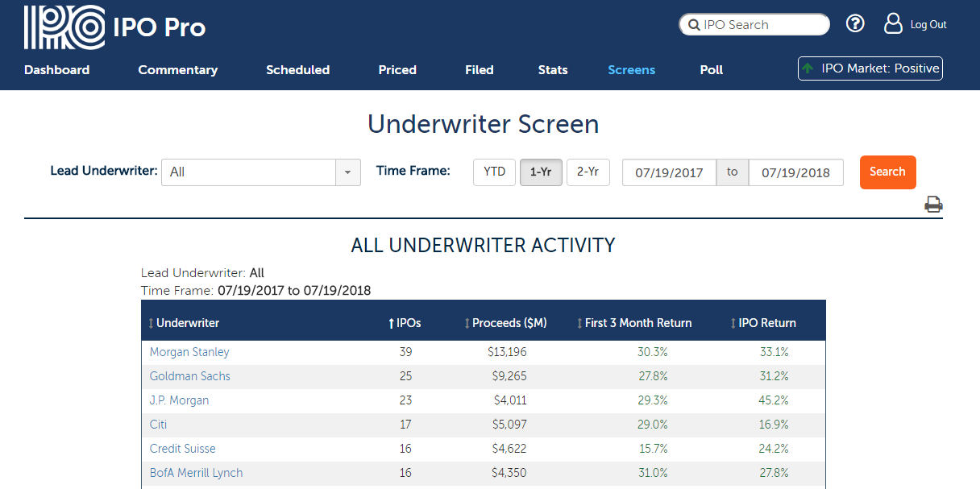Sort by IPOs column
Screen dimensions: 980x489
(405, 323)
